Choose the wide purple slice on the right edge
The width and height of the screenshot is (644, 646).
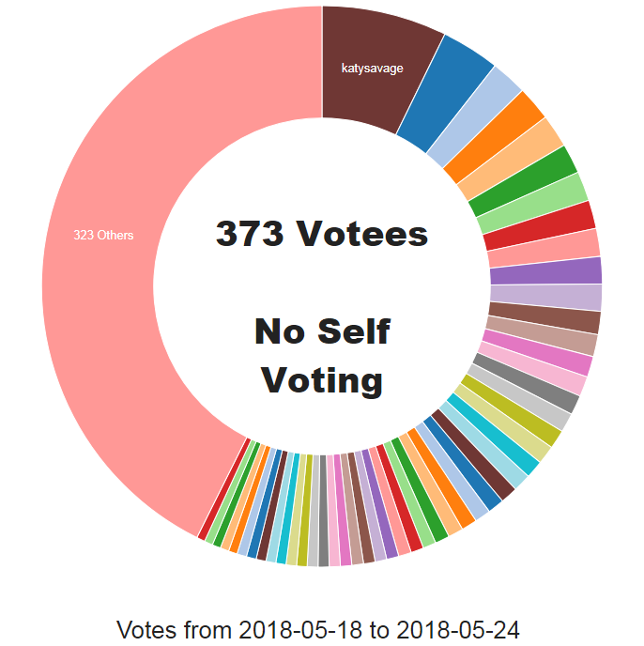coord(546,271)
